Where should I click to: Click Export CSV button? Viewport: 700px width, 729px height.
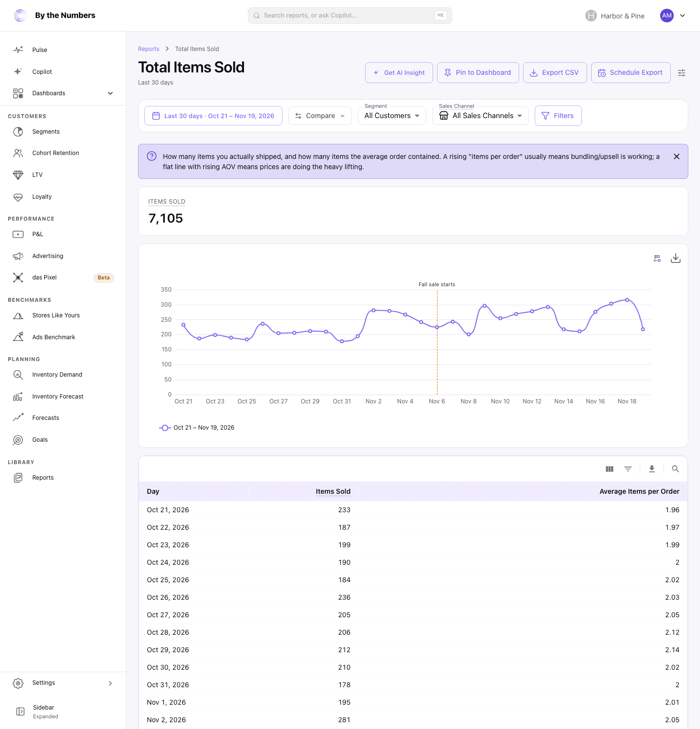click(x=555, y=72)
